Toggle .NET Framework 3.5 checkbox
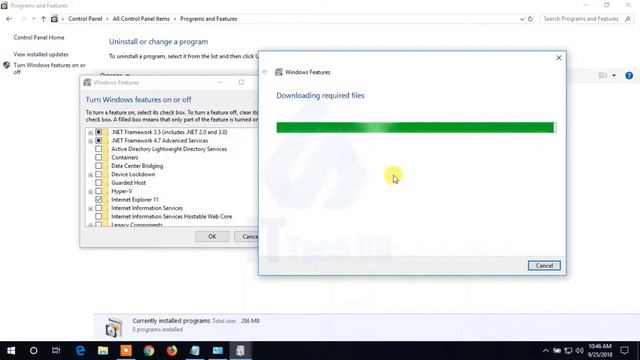Image resolution: width=640 pixels, height=360 pixels. coord(98,132)
